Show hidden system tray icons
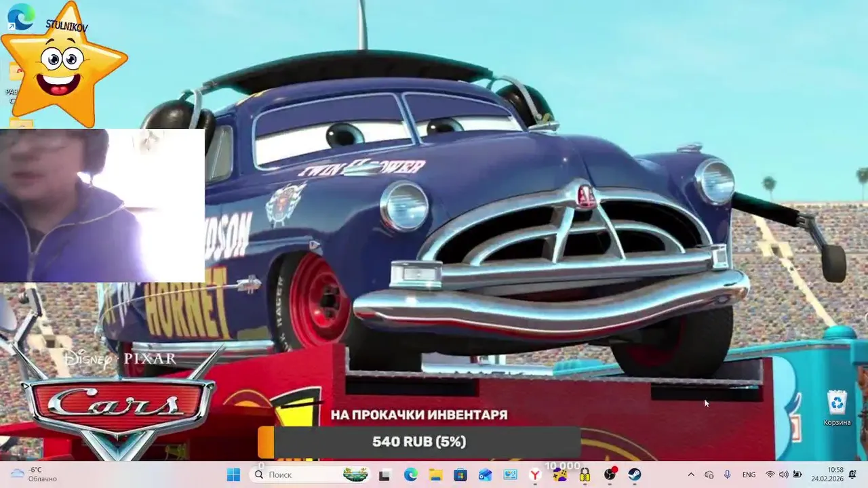868x488 pixels. 691,475
